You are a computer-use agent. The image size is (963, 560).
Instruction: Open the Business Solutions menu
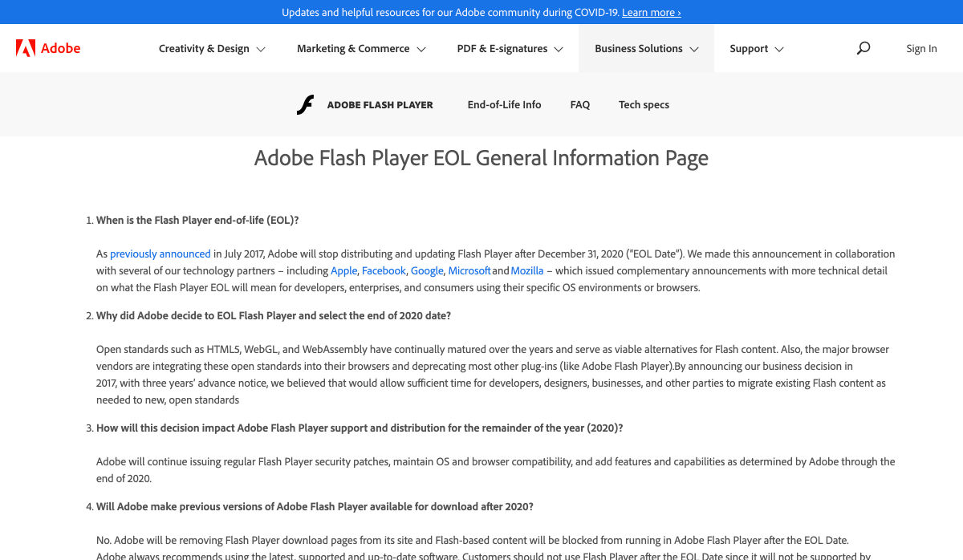click(639, 48)
